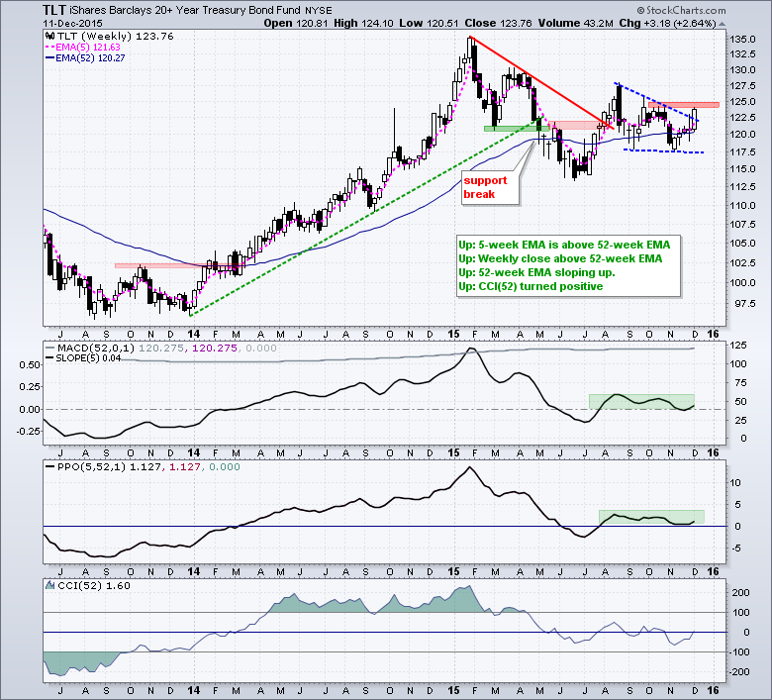Click the gray MACD(52,0,1) legend line marker
The width and height of the screenshot is (772, 700).
tap(49, 348)
